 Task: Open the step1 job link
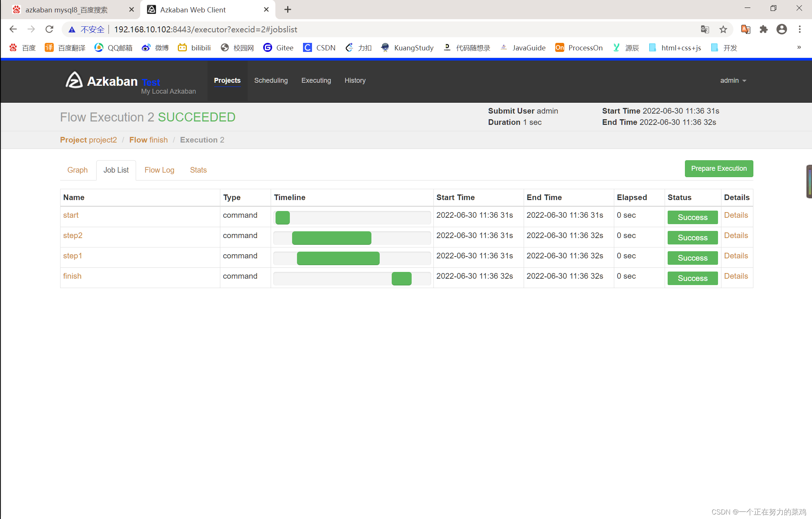pyautogui.click(x=73, y=256)
